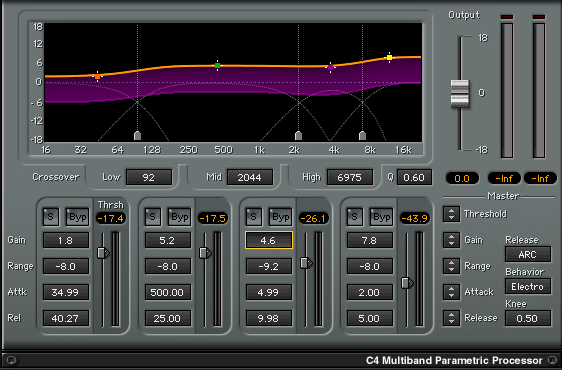Image resolution: width=562 pixels, height=370 pixels.
Task: Click band 1 threshold slider handle
Action: point(103,253)
